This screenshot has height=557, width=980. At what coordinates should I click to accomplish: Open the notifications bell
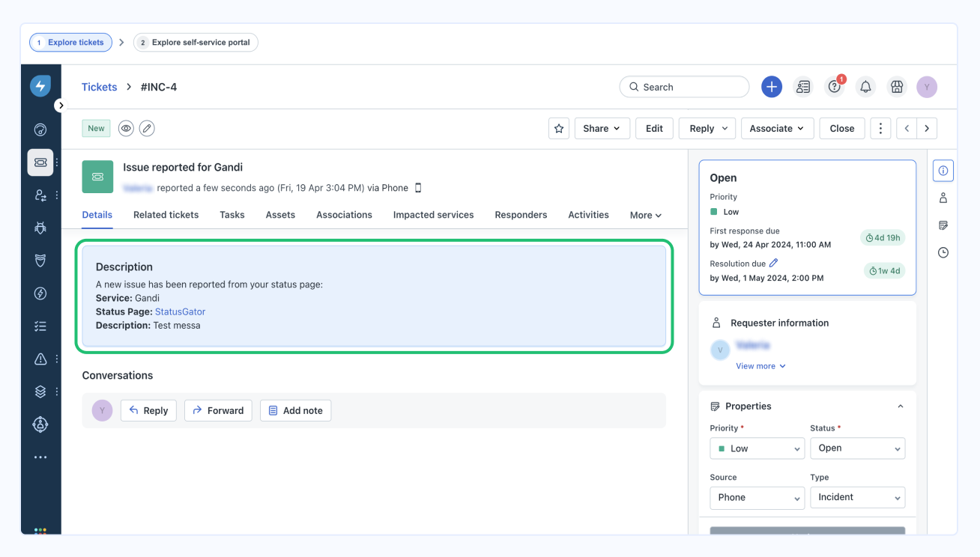(x=865, y=88)
